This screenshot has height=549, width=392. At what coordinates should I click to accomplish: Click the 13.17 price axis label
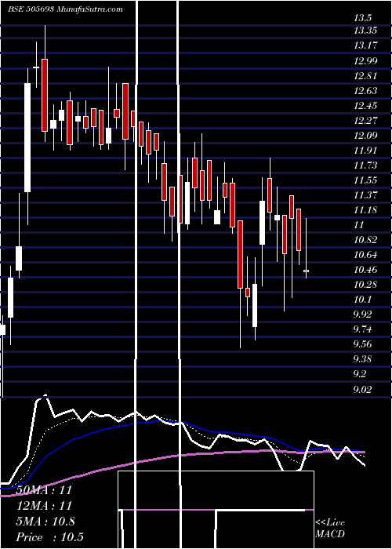365,45
